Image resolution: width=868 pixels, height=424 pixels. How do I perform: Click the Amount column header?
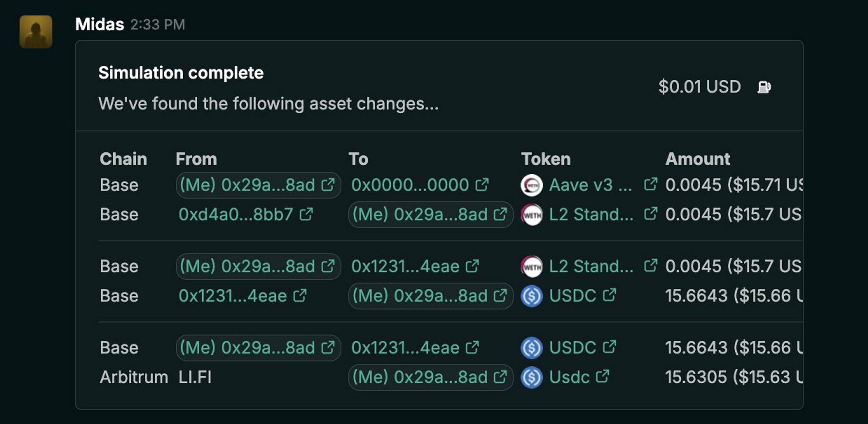point(697,159)
